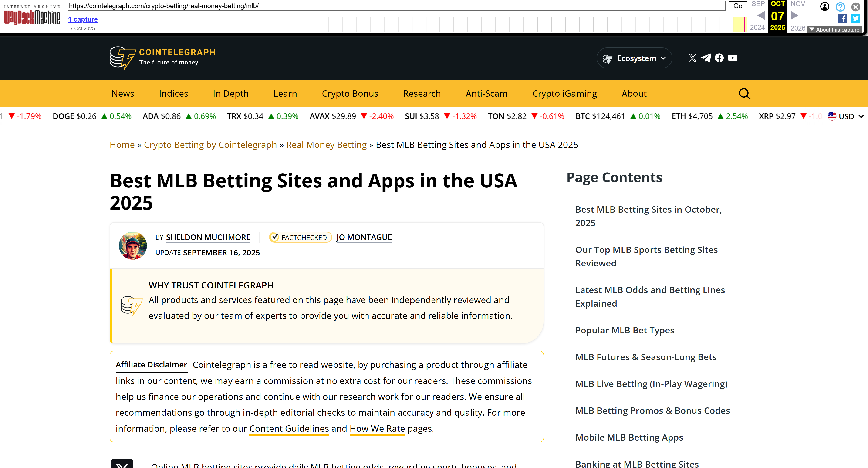The width and height of the screenshot is (868, 468).
Task: Open Cointelegraph Telegram channel icon
Action: [706, 58]
